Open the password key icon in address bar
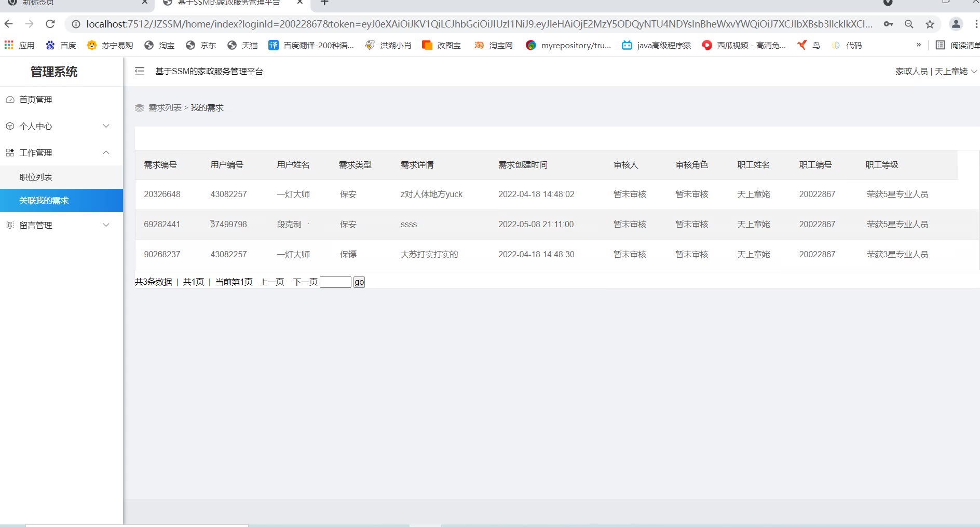The height and width of the screenshot is (527, 980). tap(888, 24)
